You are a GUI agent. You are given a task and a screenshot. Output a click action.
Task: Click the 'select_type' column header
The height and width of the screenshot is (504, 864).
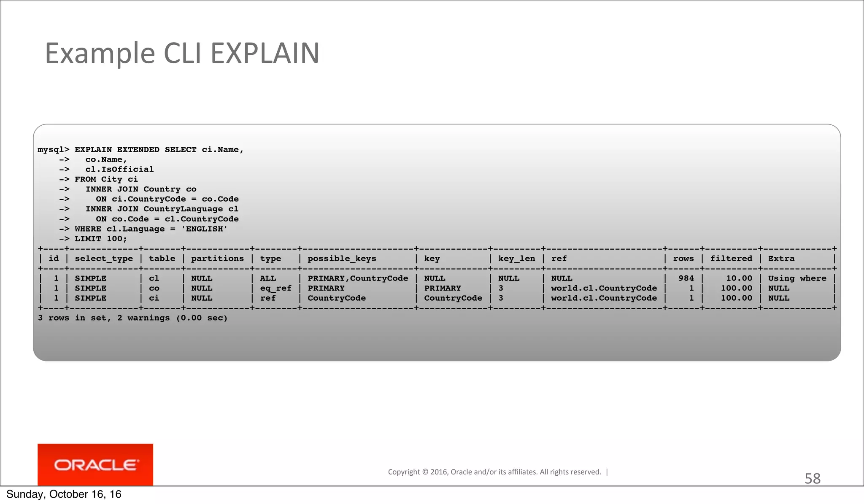coord(104,259)
